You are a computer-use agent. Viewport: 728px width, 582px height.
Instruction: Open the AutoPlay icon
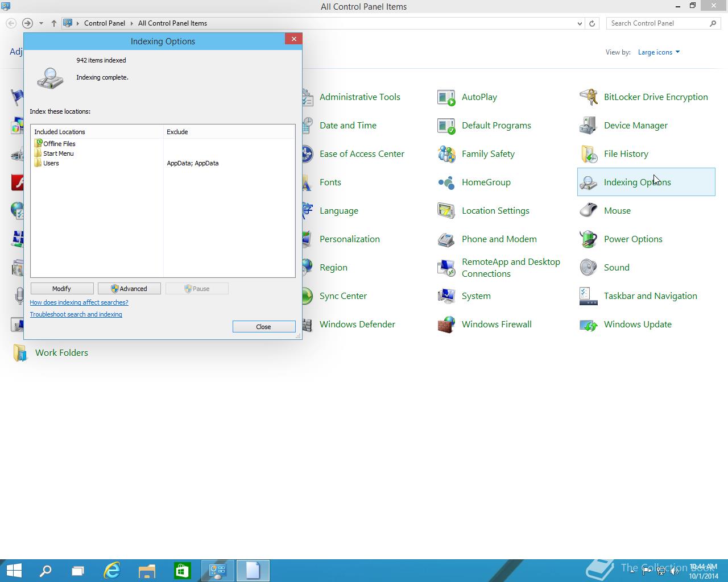click(x=446, y=97)
